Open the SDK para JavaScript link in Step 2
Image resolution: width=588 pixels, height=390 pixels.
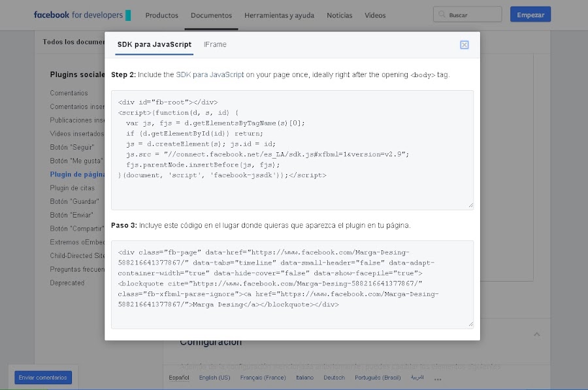tap(210, 74)
